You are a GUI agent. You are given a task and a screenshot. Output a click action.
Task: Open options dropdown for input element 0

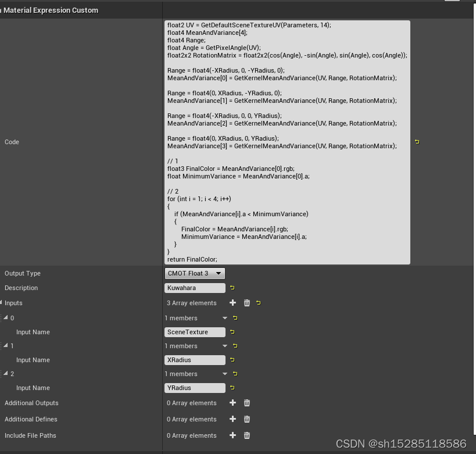pos(225,318)
